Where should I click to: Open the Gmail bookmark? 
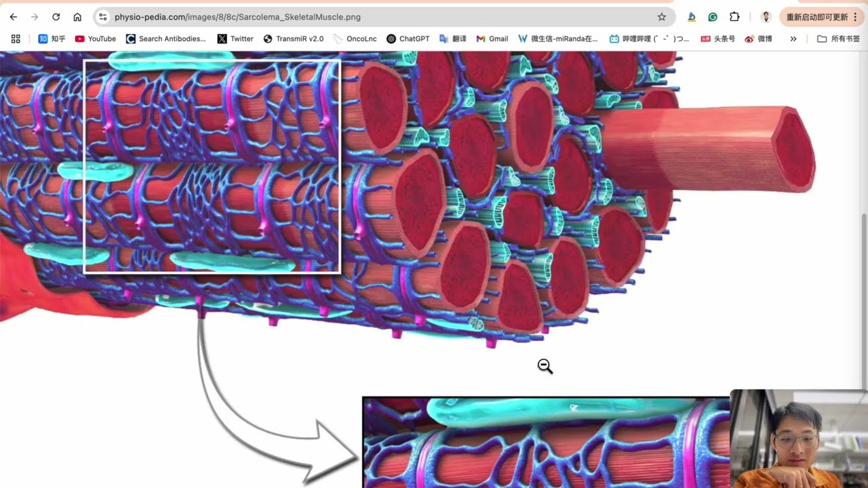(x=492, y=39)
